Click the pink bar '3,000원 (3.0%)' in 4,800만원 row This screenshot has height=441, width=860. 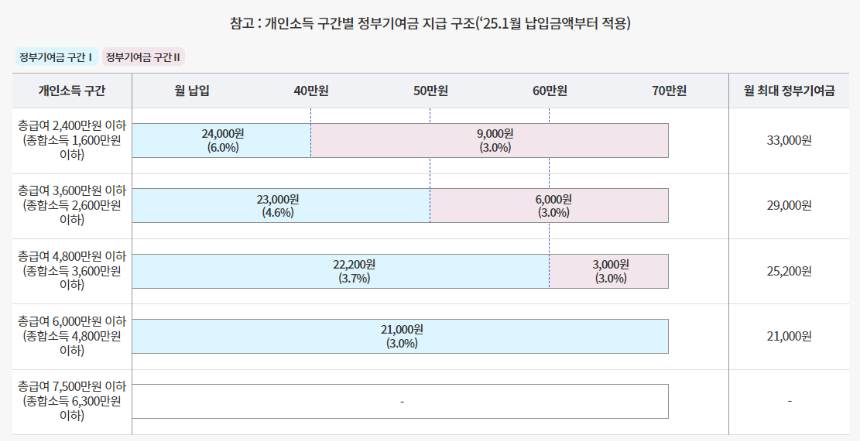click(609, 271)
